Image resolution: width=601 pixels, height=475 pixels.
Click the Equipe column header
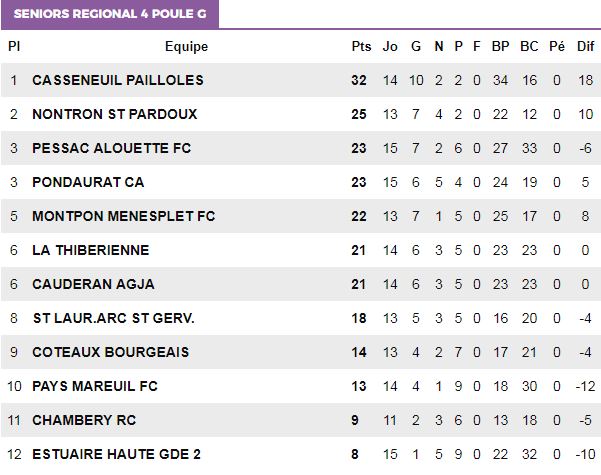[186, 46]
